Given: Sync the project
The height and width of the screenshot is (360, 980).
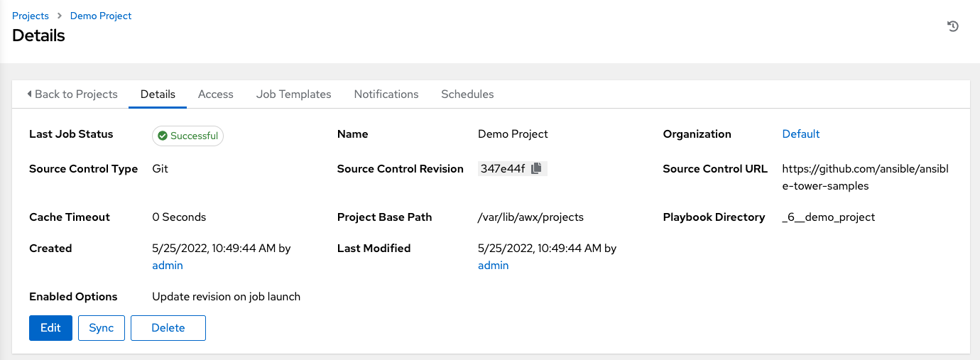Looking at the screenshot, I should tap(102, 327).
